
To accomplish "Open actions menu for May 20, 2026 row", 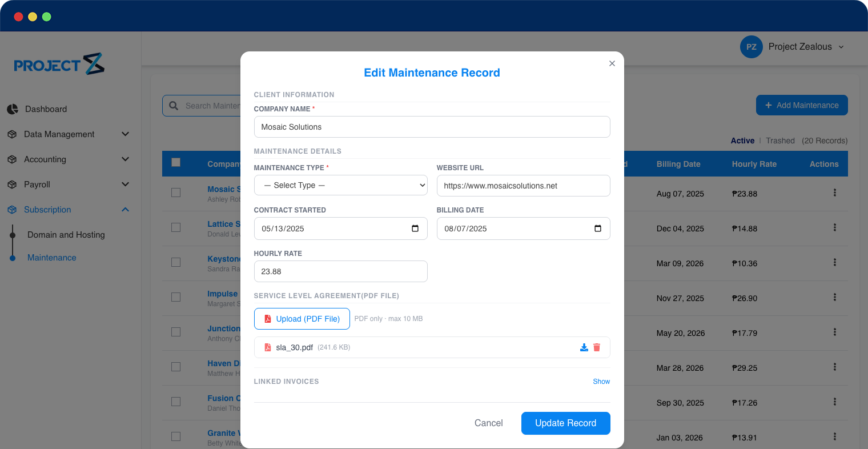I will coord(834,332).
